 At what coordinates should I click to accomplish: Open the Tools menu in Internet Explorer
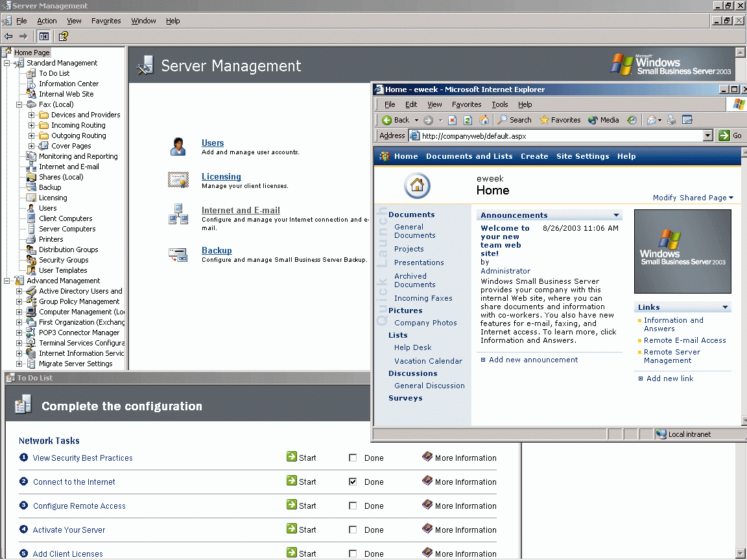500,104
